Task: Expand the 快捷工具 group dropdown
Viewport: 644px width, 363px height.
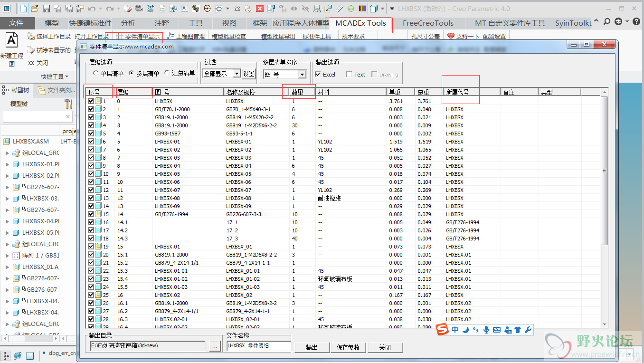Action: [55, 76]
